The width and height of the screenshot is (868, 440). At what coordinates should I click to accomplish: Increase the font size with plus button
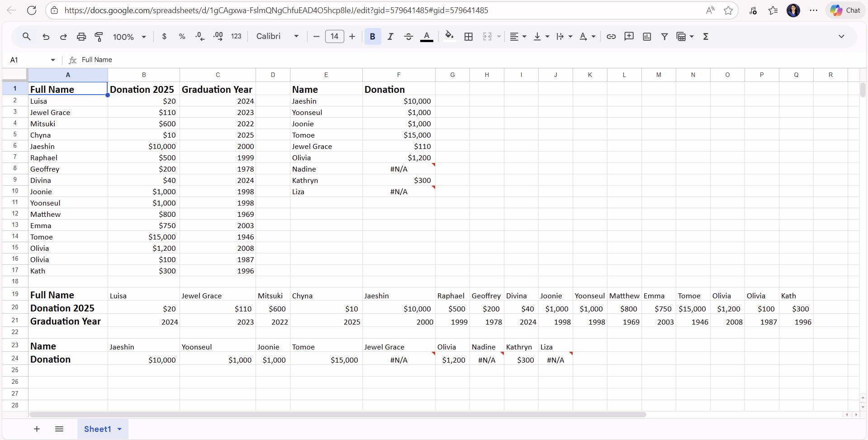(x=352, y=37)
